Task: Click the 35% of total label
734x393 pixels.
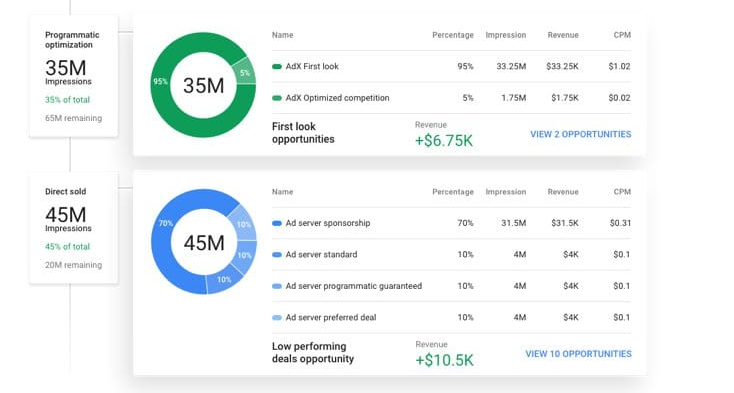Action: (x=67, y=100)
